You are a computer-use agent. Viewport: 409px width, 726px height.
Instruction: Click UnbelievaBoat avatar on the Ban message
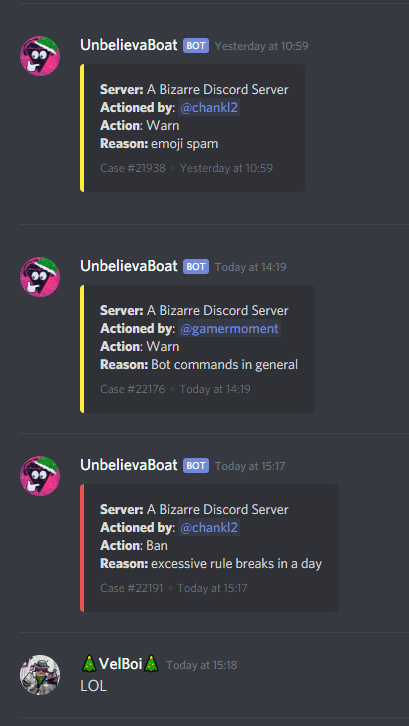40,476
